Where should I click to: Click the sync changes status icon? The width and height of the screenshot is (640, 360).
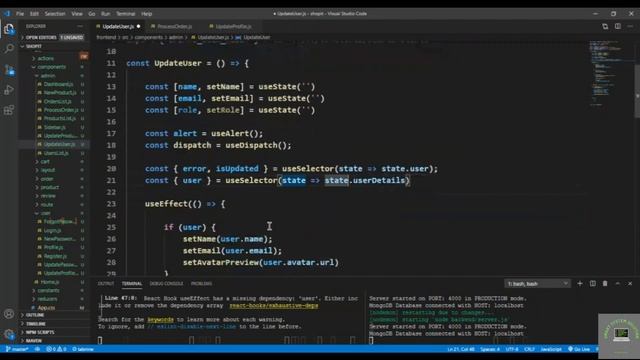coord(37,349)
